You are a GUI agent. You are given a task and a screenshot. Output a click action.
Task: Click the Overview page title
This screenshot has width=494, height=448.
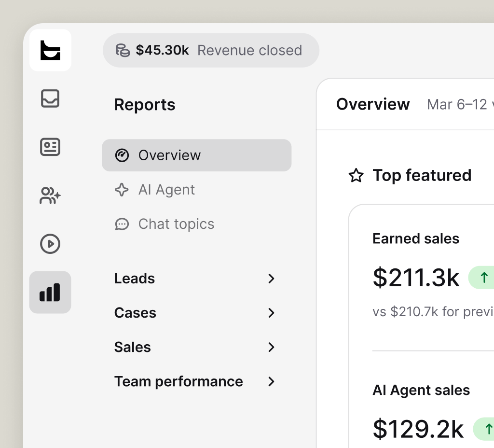tap(373, 104)
